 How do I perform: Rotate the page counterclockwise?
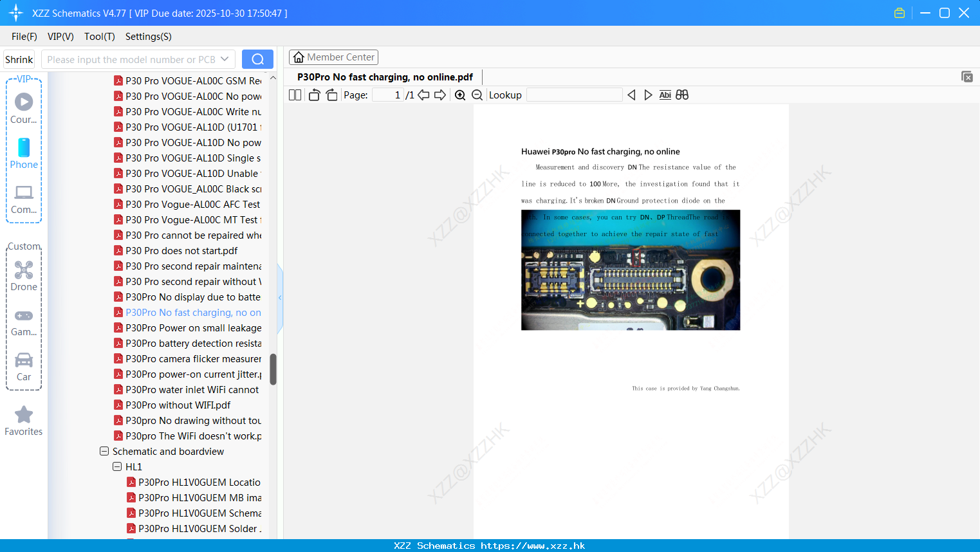(314, 95)
